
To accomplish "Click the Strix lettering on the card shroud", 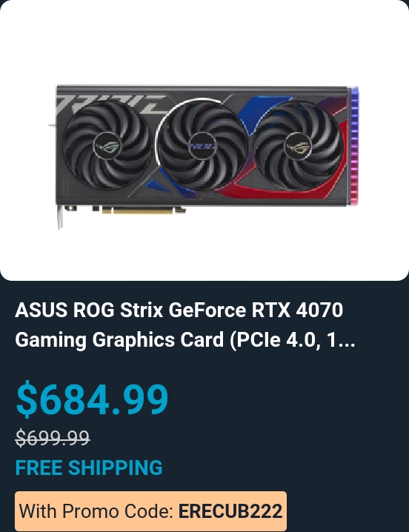I will coord(112,103).
